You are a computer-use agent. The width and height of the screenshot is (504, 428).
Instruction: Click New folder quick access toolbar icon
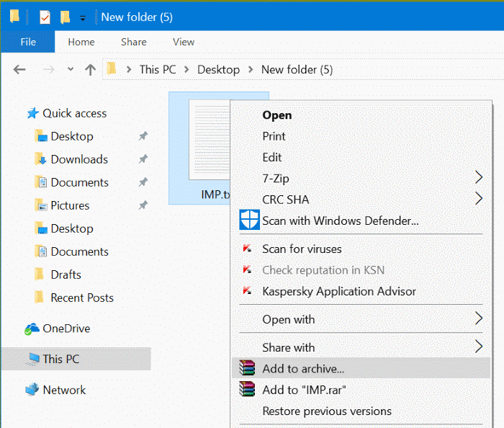point(65,17)
